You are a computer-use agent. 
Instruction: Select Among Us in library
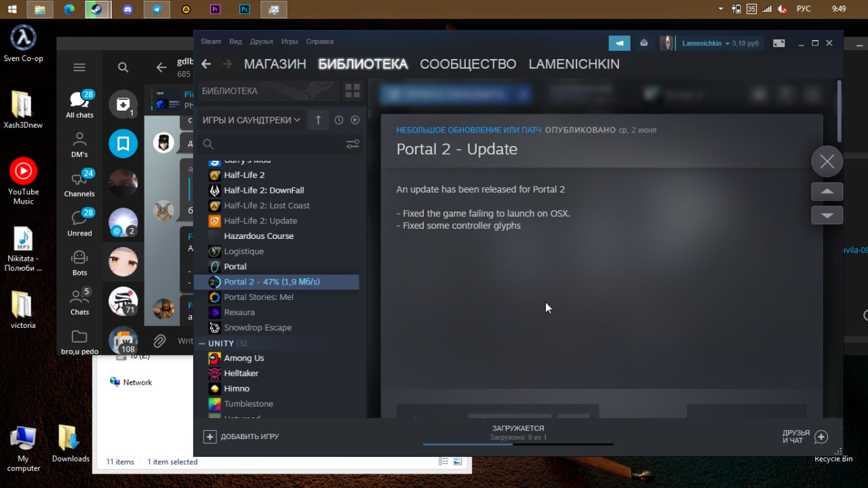pos(244,358)
